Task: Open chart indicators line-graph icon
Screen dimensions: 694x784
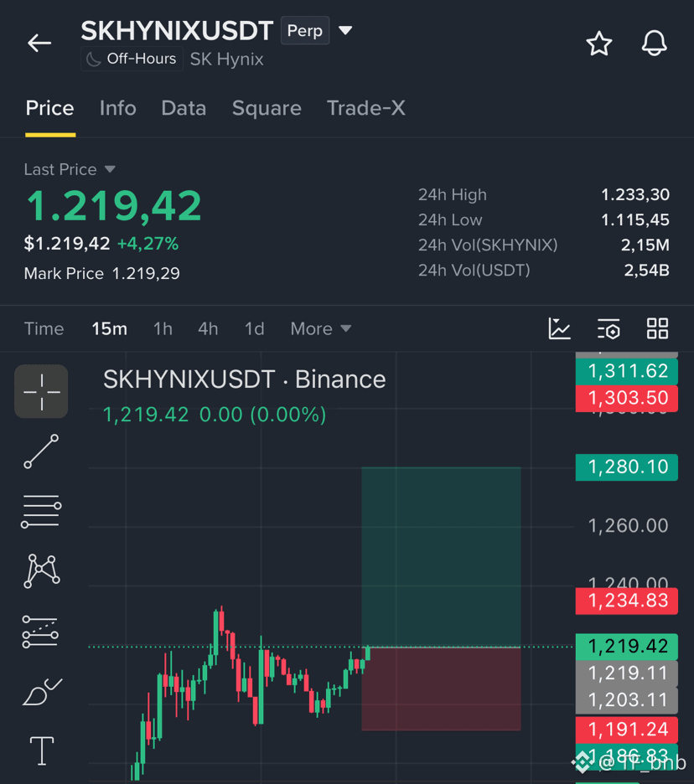Action: tap(559, 329)
